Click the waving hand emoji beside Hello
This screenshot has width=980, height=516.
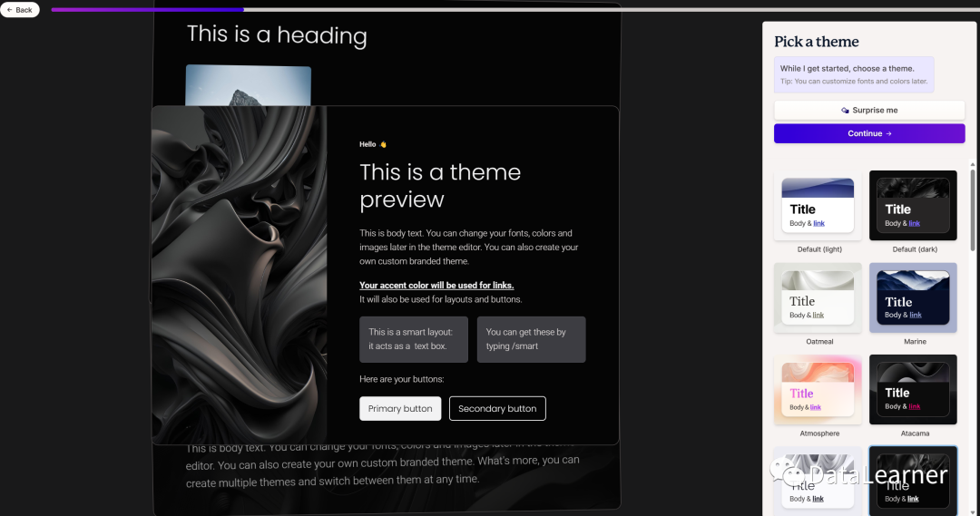click(x=383, y=144)
